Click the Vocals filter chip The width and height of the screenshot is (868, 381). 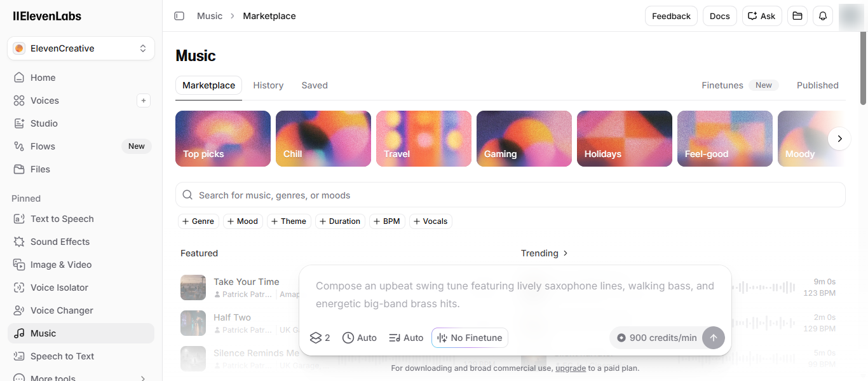(430, 221)
